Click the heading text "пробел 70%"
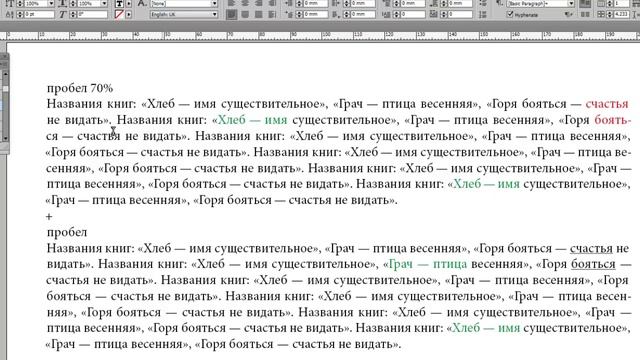640x360 pixels. point(80,88)
